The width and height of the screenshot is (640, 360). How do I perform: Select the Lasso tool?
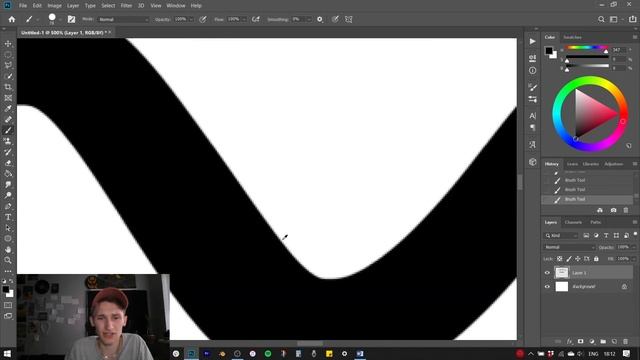pos(8,65)
